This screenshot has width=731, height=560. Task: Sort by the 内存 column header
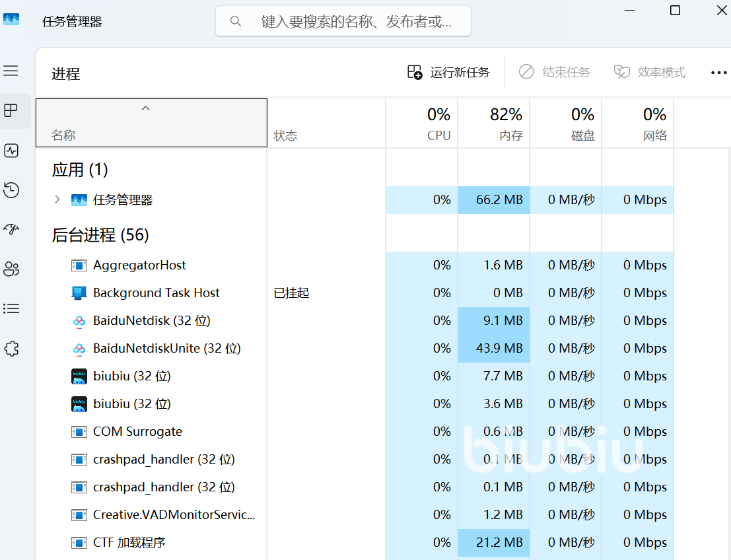(494, 123)
